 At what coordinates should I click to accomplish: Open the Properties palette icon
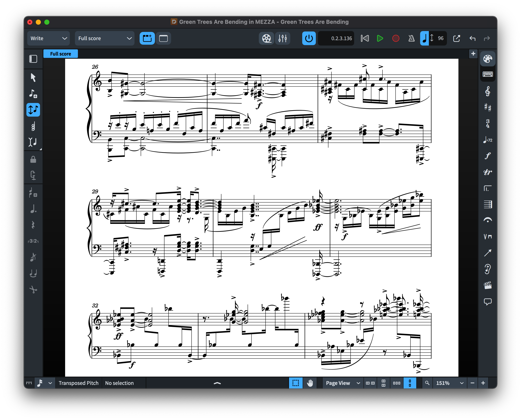coord(487,59)
